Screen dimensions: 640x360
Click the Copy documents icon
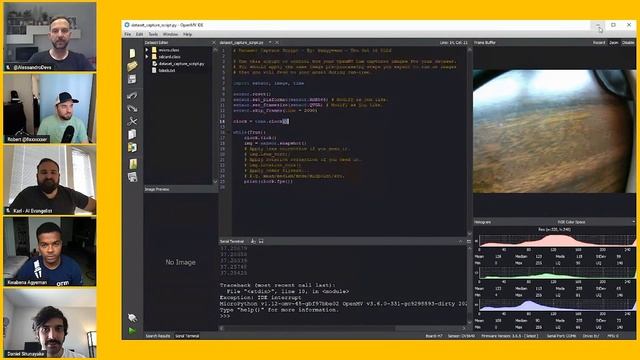(132, 134)
